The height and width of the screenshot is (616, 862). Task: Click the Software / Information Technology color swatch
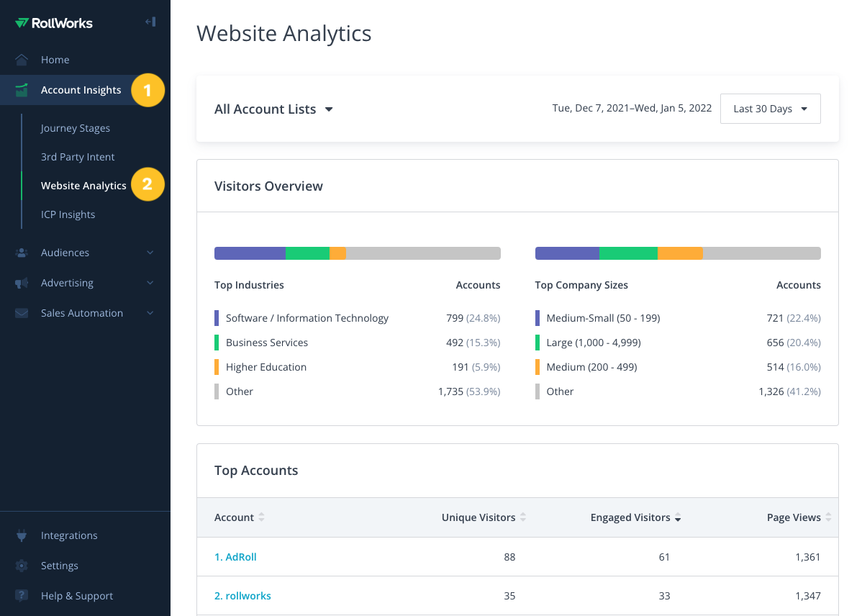pos(217,318)
